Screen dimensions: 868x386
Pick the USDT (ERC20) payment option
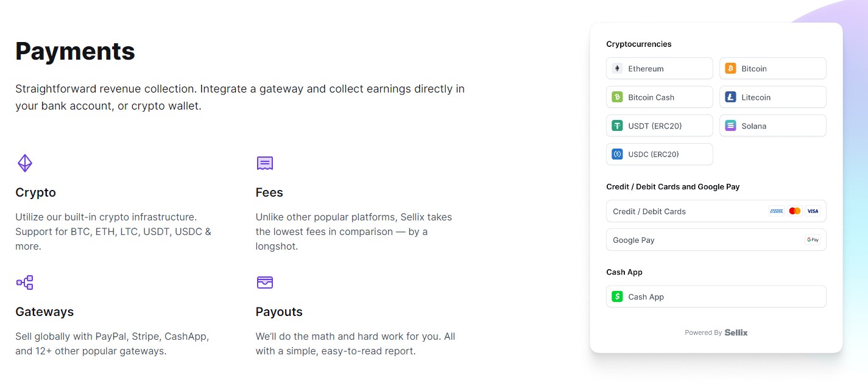coord(660,126)
